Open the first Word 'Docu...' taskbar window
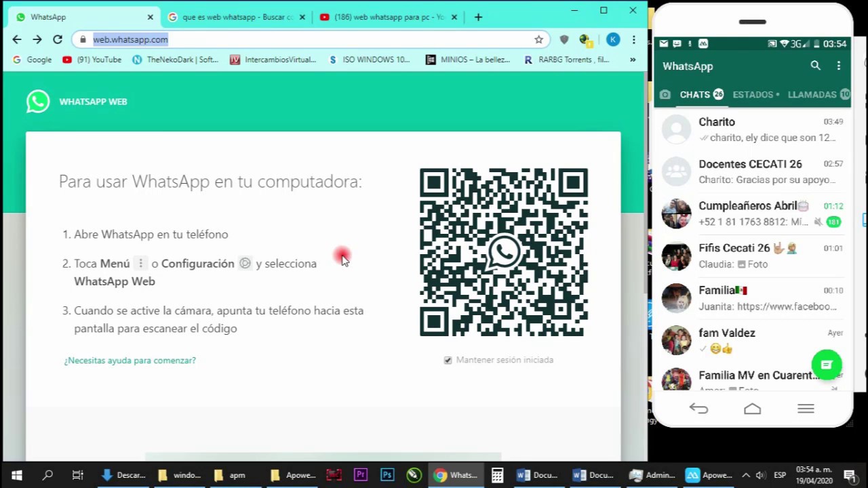This screenshot has height=488, width=868. coord(537,475)
